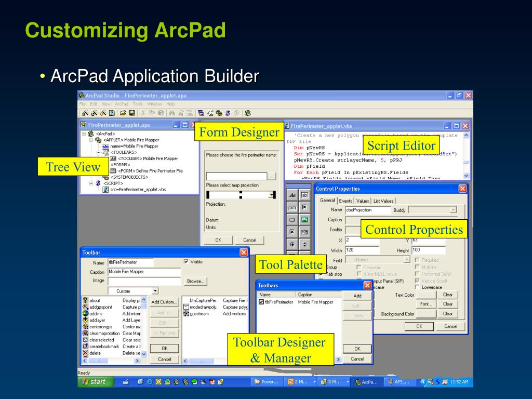Click the binoculars find icon in the toolbar
This screenshot has width=532, height=399.
pyautogui.click(x=171, y=113)
